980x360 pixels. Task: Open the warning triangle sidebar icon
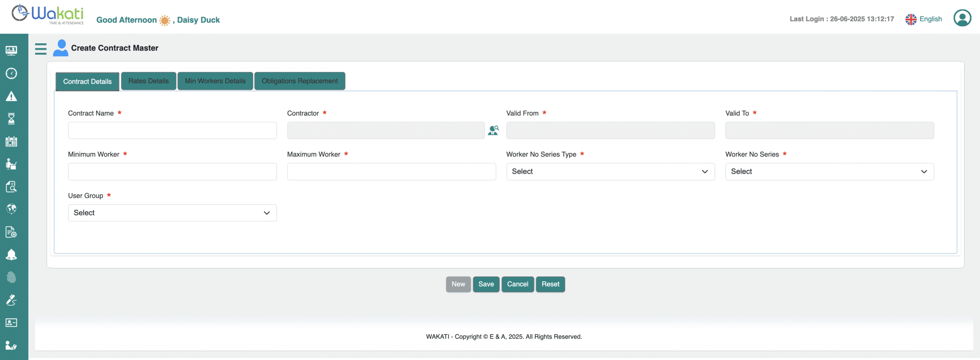pyautogui.click(x=11, y=96)
